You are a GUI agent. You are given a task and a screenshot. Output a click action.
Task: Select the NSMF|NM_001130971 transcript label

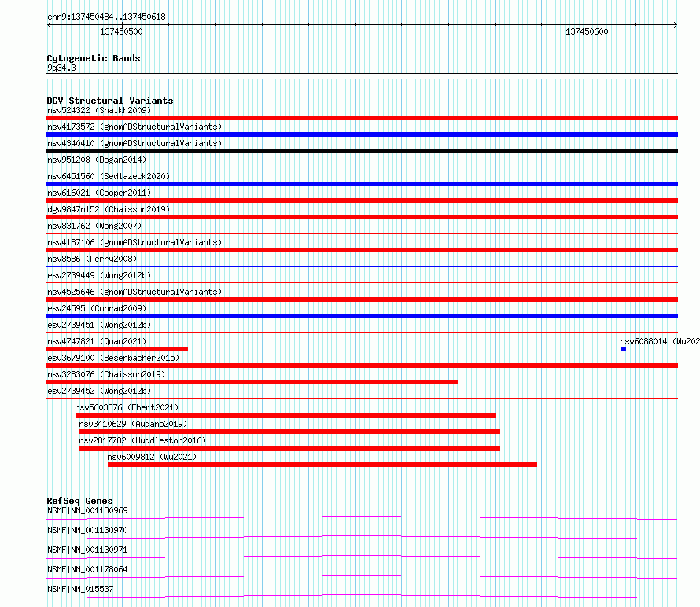(87, 550)
